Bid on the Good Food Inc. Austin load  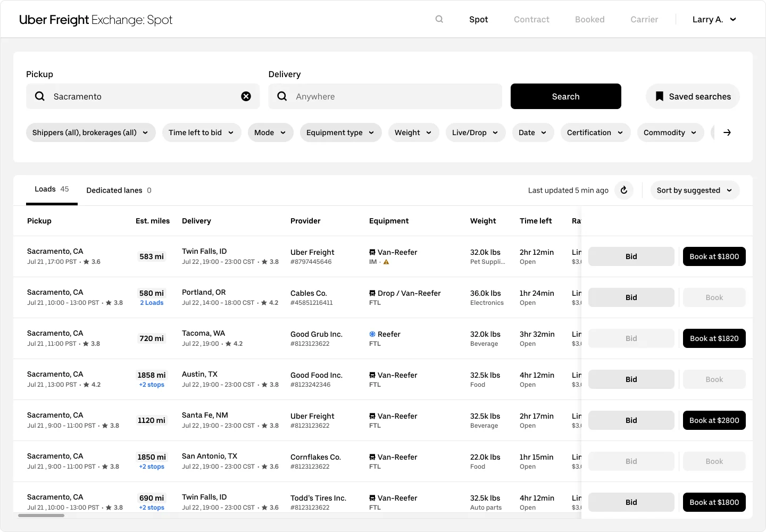tap(631, 379)
